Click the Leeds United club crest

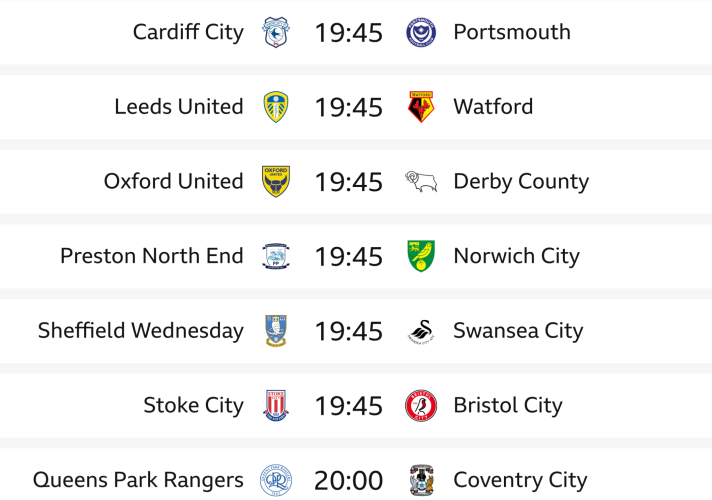(x=275, y=107)
